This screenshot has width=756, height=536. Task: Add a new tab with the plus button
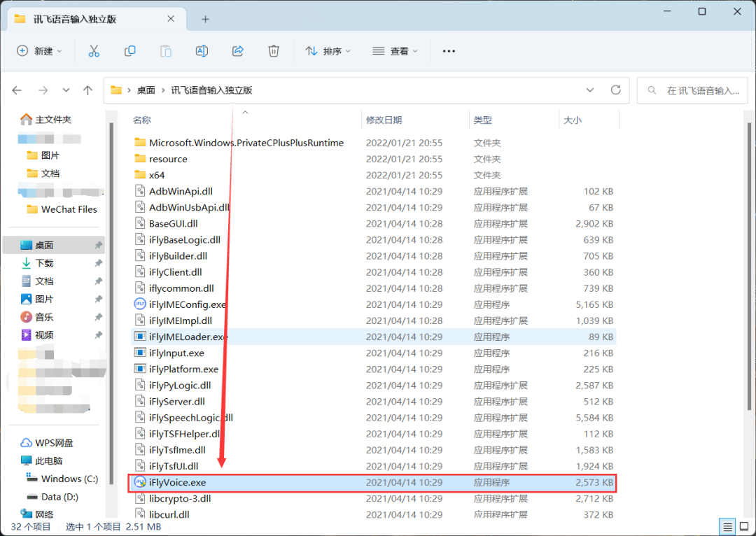[x=205, y=20]
